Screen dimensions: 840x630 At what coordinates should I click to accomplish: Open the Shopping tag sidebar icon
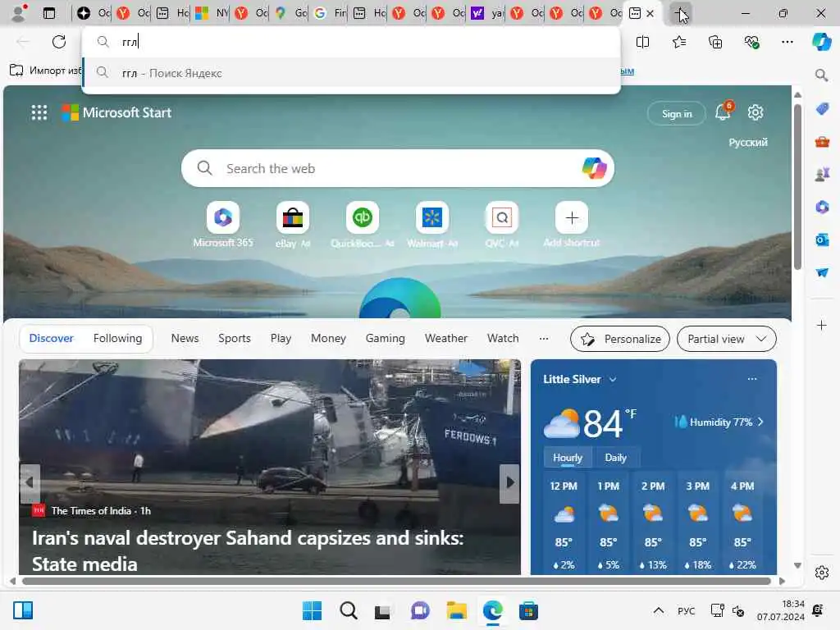click(822, 109)
